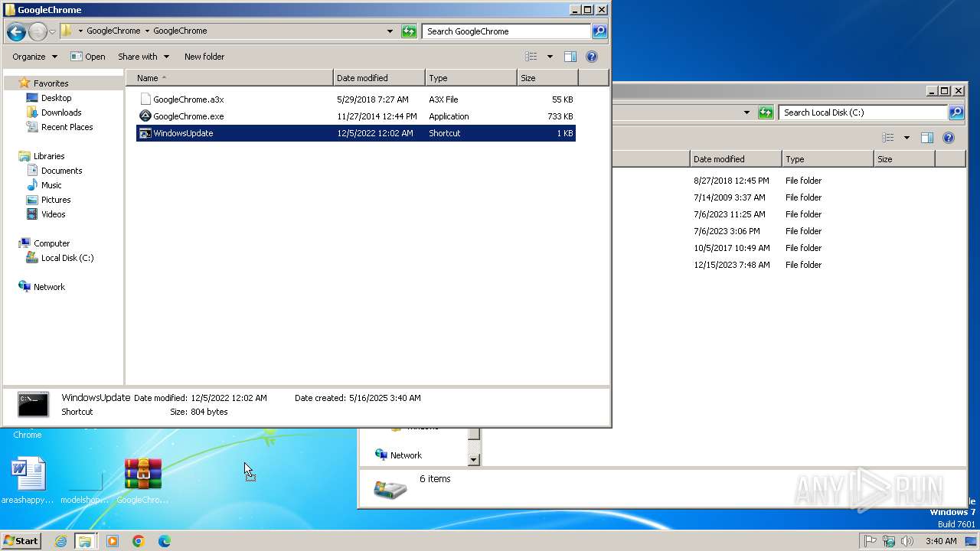The height and width of the screenshot is (551, 980).
Task: Select Network in GoogleChrome window's navigation pane
Action: click(x=49, y=287)
